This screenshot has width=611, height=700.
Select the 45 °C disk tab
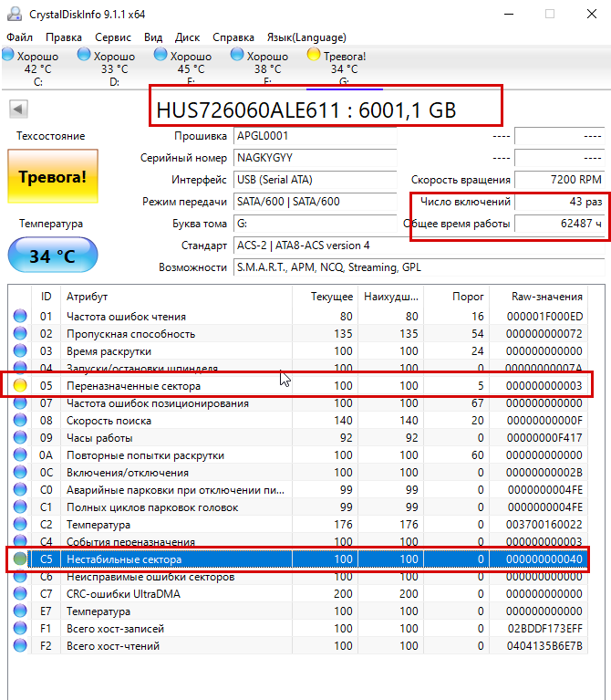click(x=183, y=68)
